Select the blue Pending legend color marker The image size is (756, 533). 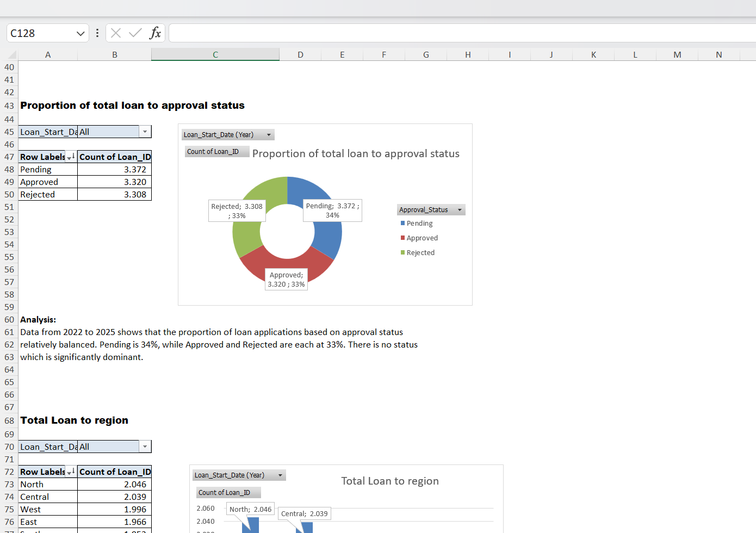tap(401, 223)
